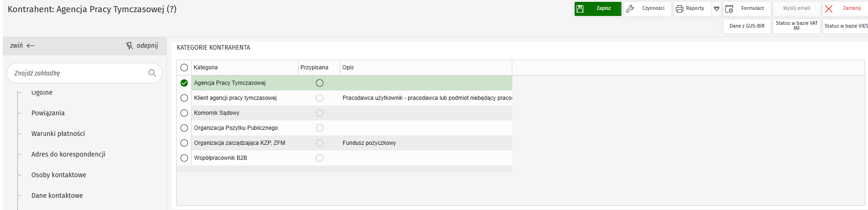868x210 pixels.
Task: Select the Współpracownik B2B row radio button
Action: [184, 158]
